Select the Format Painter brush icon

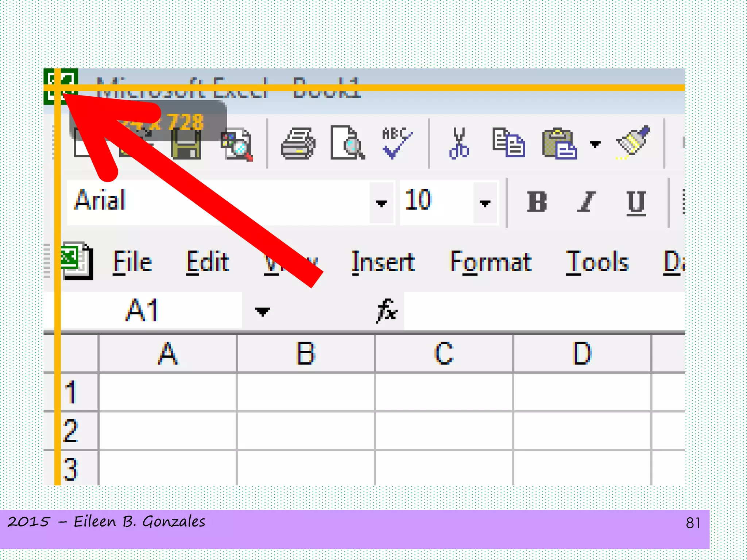pos(633,143)
